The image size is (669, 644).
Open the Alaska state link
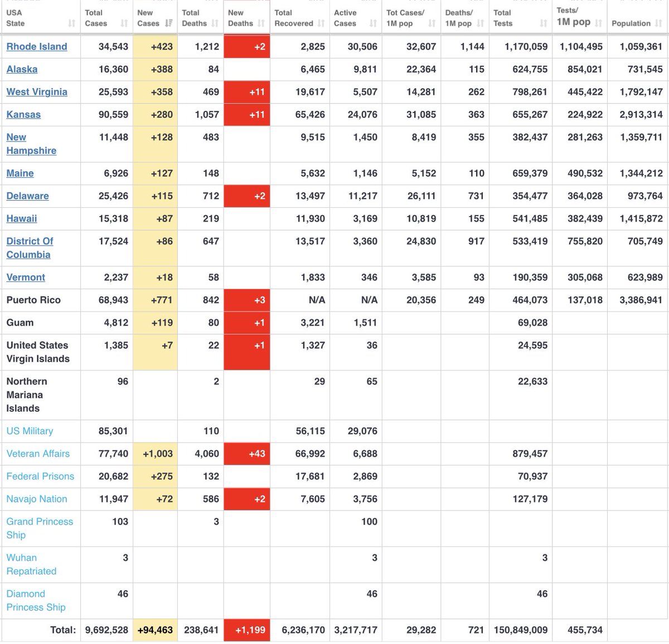22,69
